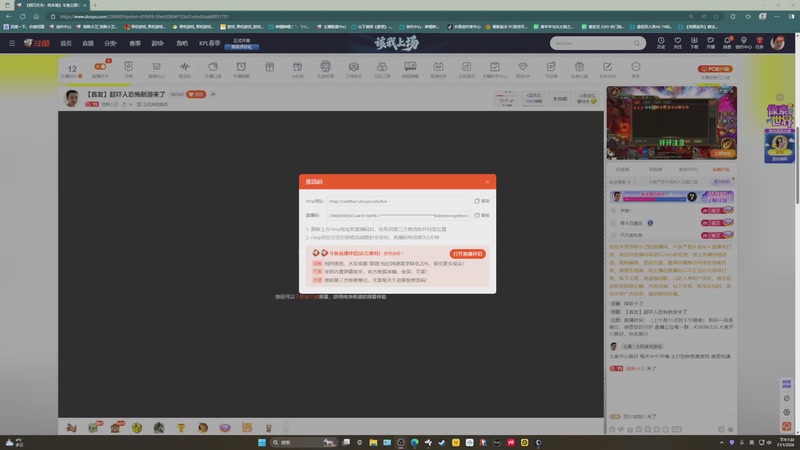Click the game ad thumbnail above chat

click(x=671, y=123)
